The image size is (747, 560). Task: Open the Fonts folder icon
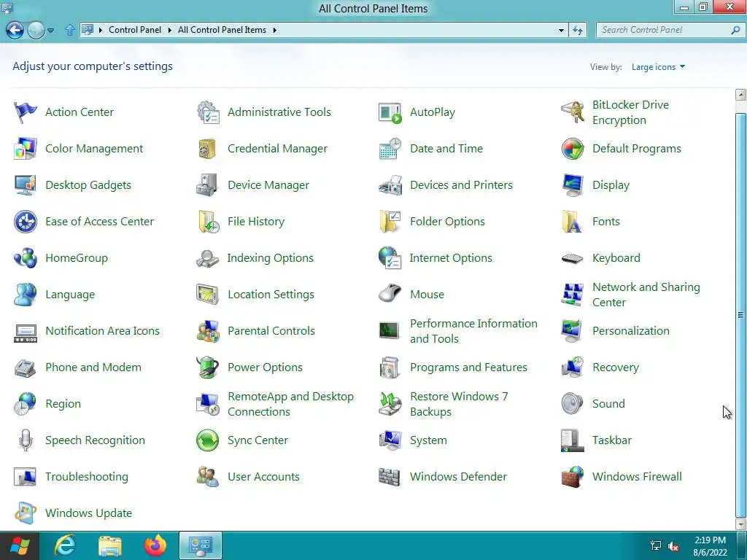pos(572,222)
